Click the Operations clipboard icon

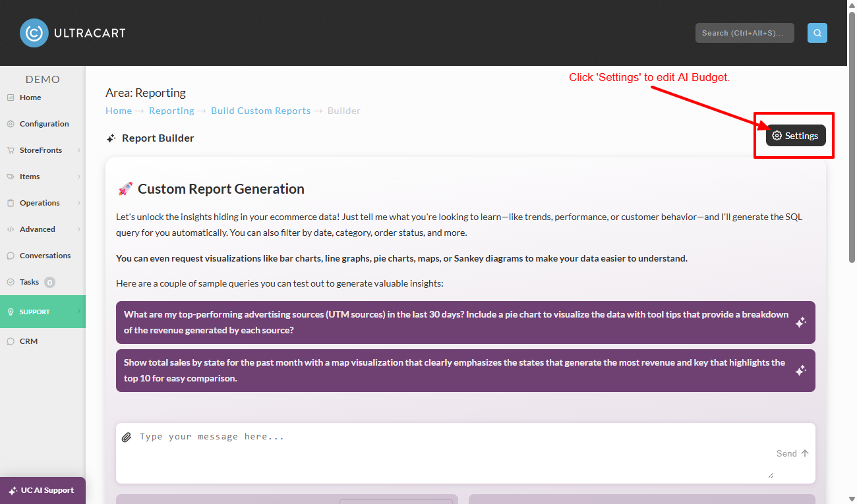[11, 203]
